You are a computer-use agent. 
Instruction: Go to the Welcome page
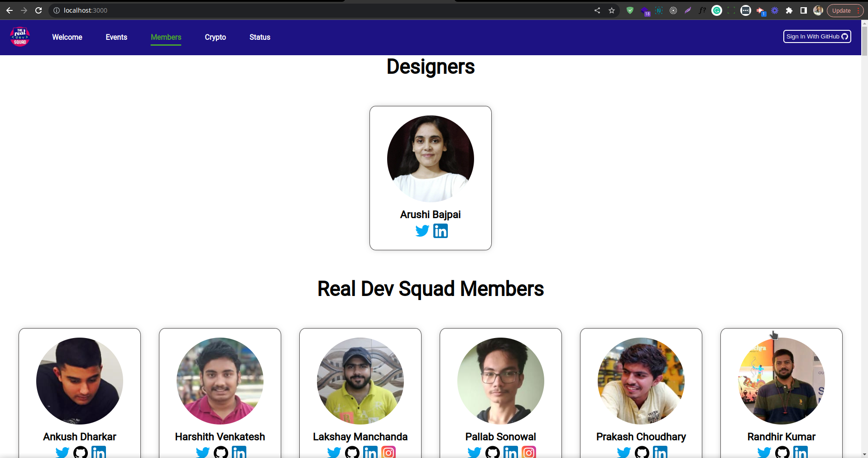click(67, 37)
